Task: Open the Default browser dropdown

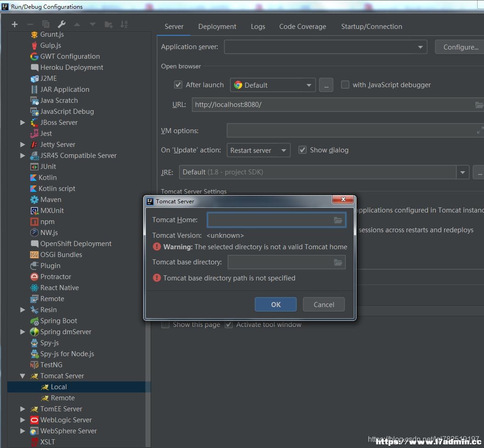Action: pos(273,85)
